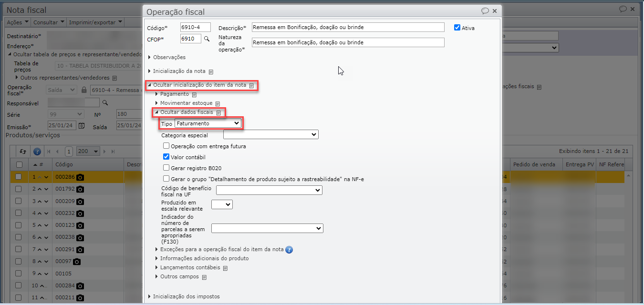Screen dimensions: 644x305
Task: Open the Tipo Faturamento dropdown
Action: coord(208,123)
